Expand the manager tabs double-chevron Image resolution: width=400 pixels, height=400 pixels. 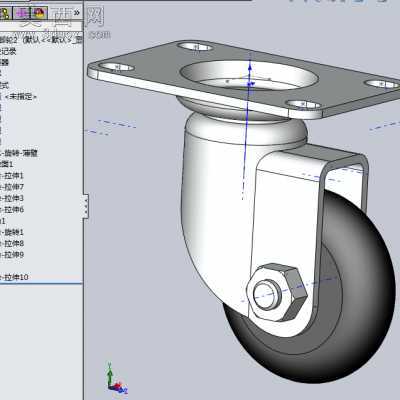[77, 13]
